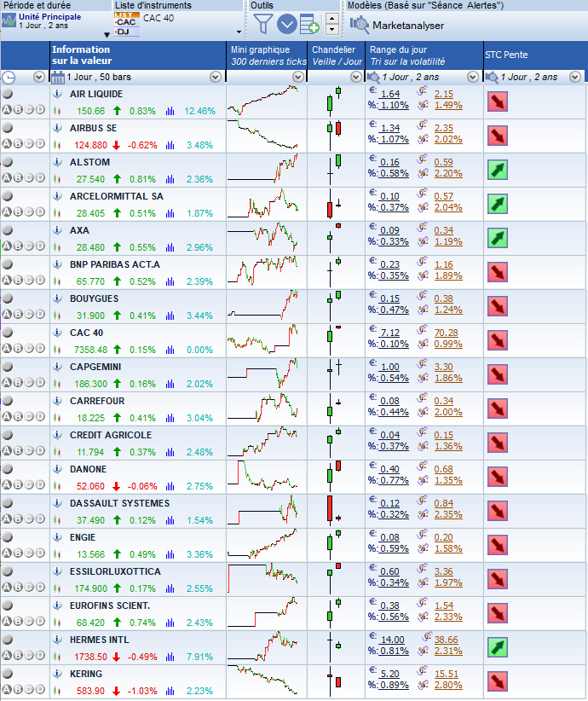Open the 1 Jour, 50 bars dropdown
The width and height of the screenshot is (588, 701).
pos(216,78)
